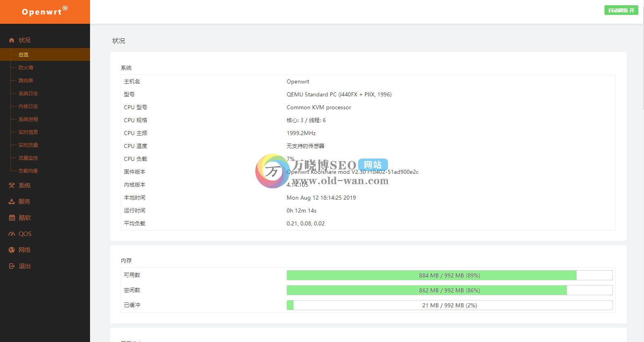Click the 主机名 row label
Viewport: 644px width, 342px height.
[132, 81]
